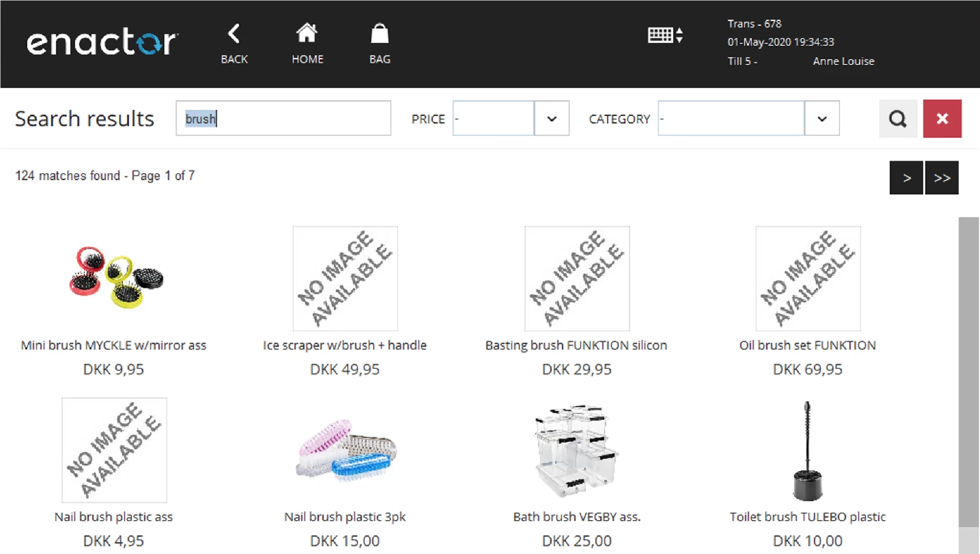
Task: Expand the Category dropdown arrow
Action: (822, 119)
